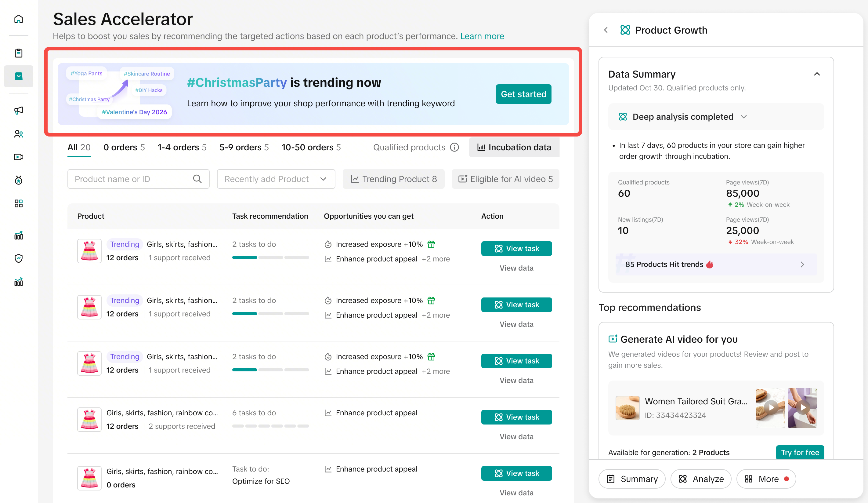The height and width of the screenshot is (503, 868).
Task: Click the search magnifier icon
Action: [x=197, y=179]
